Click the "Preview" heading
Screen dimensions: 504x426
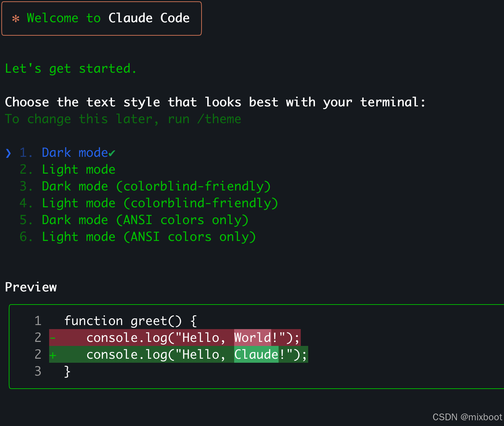pyautogui.click(x=31, y=287)
